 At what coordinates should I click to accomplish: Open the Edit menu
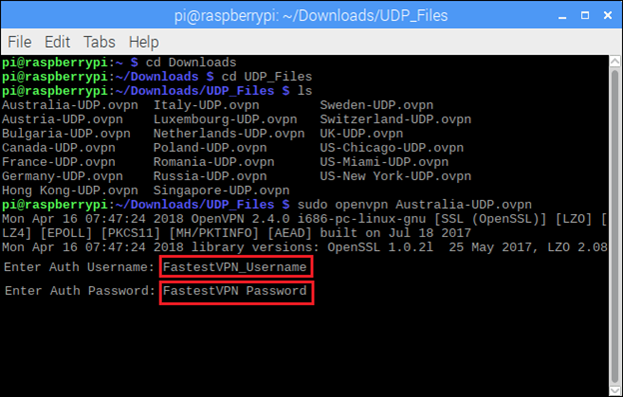(57, 42)
